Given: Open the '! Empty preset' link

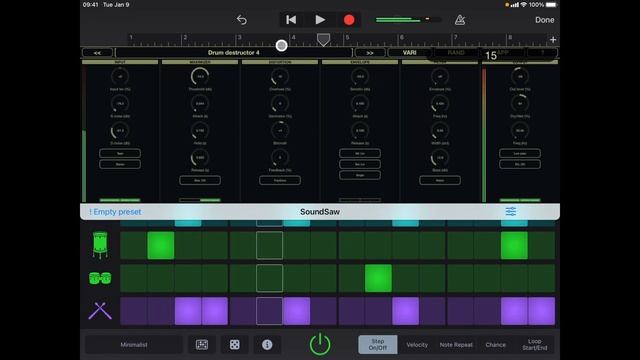Looking at the screenshot, I should (115, 212).
